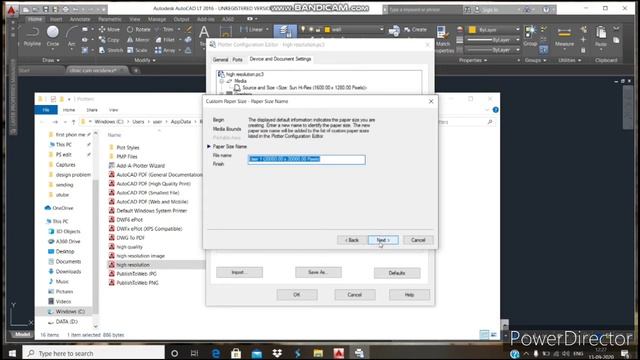The width and height of the screenshot is (640, 360).
Task: Collapse the Media node in plotter tree
Action: click(x=222, y=81)
